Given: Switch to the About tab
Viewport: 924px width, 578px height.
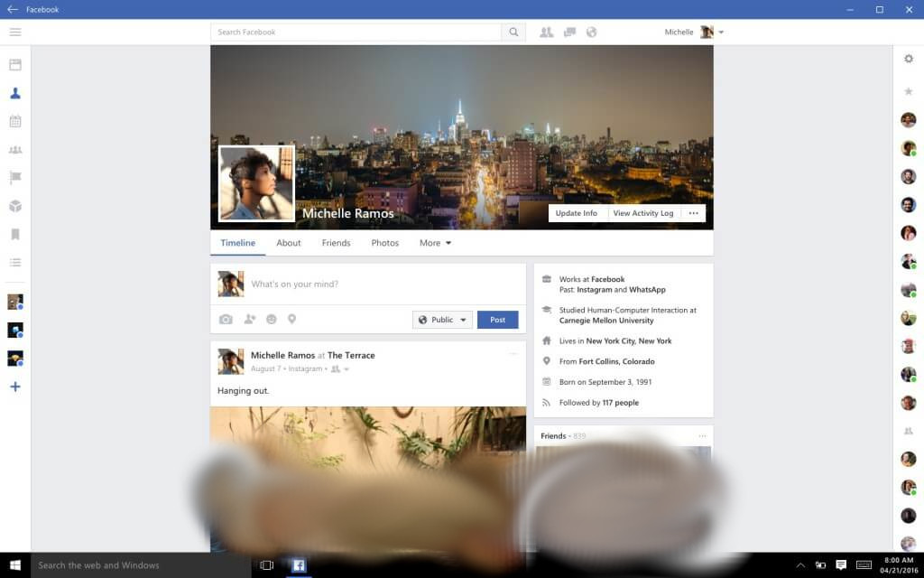Looking at the screenshot, I should tap(288, 243).
